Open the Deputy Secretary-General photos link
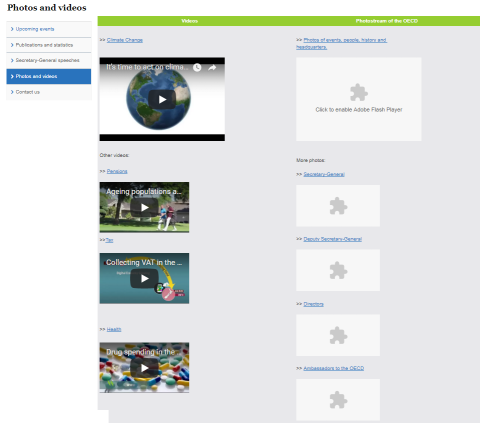 pos(333,239)
